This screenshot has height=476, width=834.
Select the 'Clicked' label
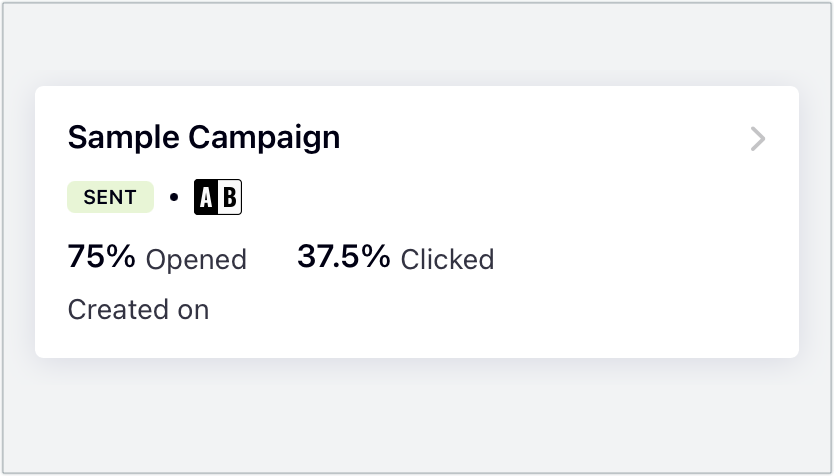447,260
